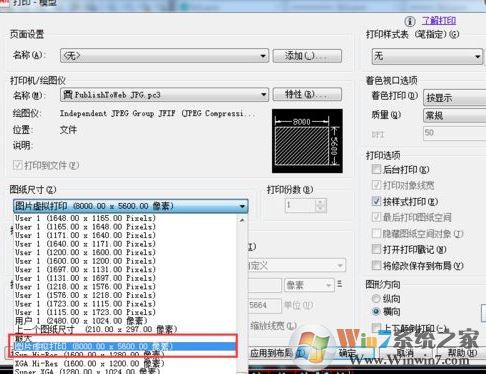Click the DPI field showing 50
Image resolution: width=486 pixels, height=374 pixels.
click(455, 133)
